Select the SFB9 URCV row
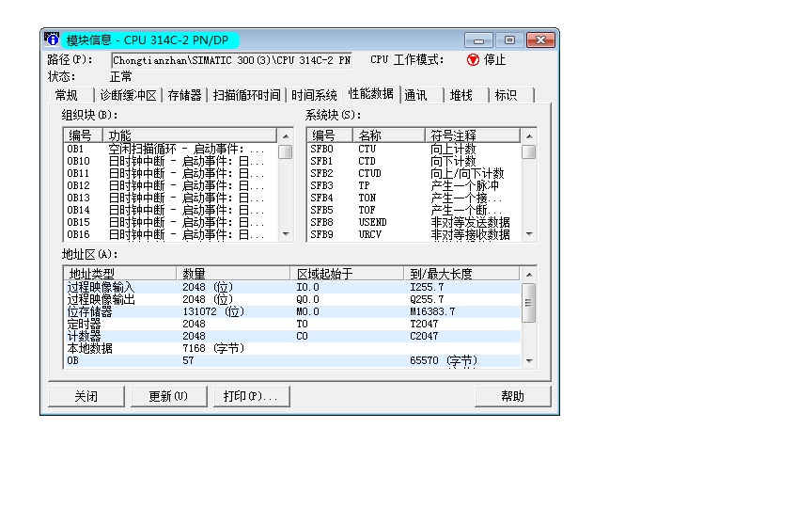 click(414, 235)
